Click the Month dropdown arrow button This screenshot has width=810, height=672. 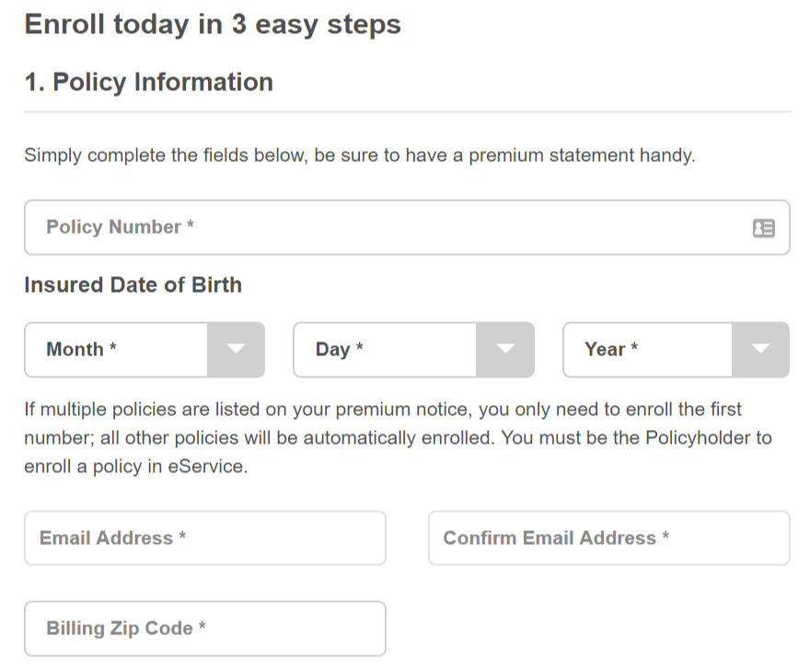(x=236, y=350)
